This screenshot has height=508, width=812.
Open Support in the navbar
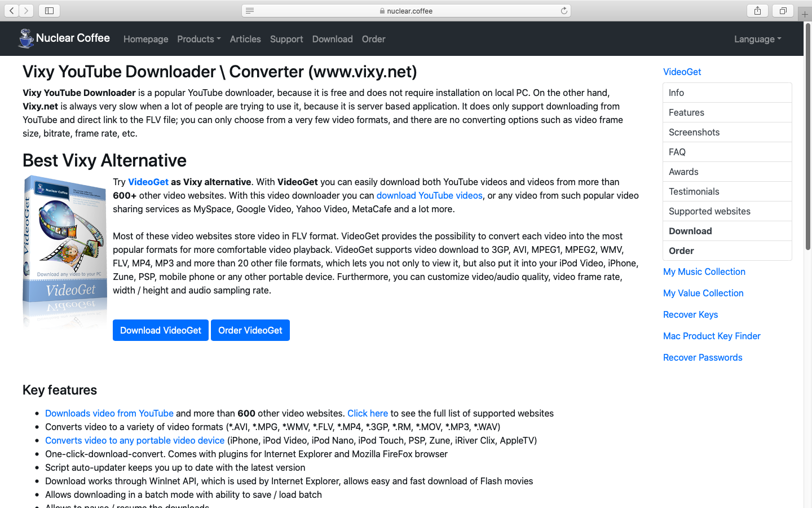pyautogui.click(x=286, y=39)
